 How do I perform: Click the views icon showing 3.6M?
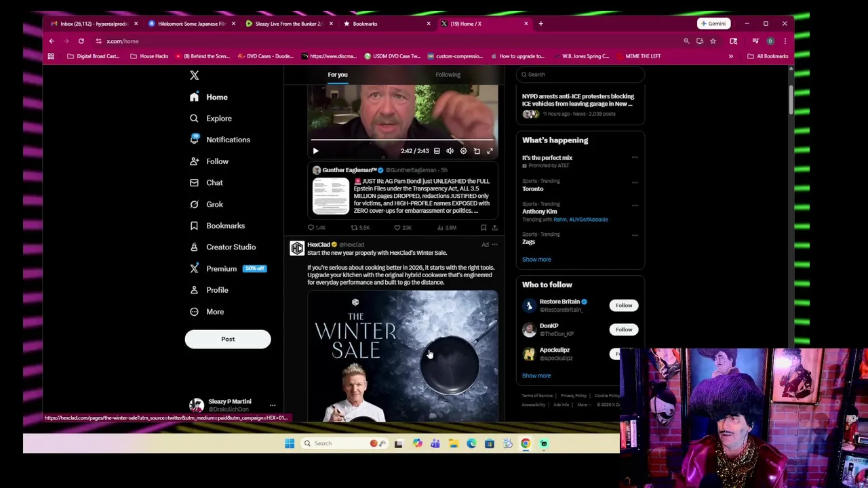pyautogui.click(x=440, y=228)
